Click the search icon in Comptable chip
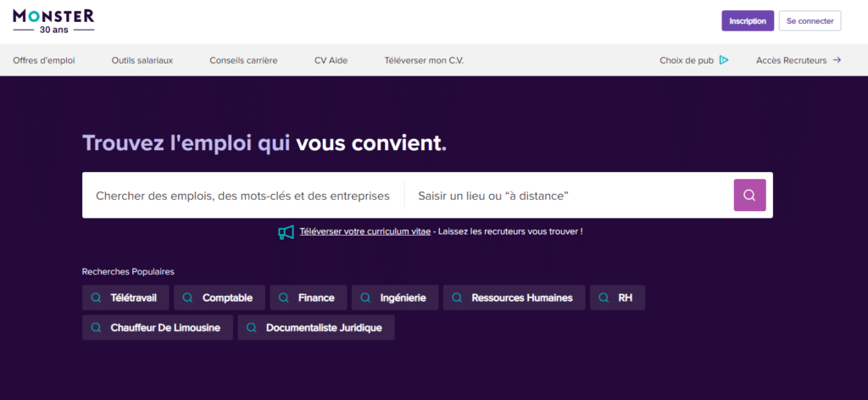The width and height of the screenshot is (868, 400). [188, 297]
